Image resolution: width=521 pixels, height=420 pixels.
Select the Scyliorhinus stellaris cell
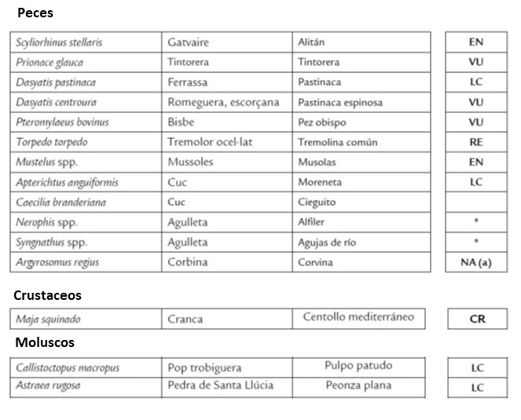59,42
